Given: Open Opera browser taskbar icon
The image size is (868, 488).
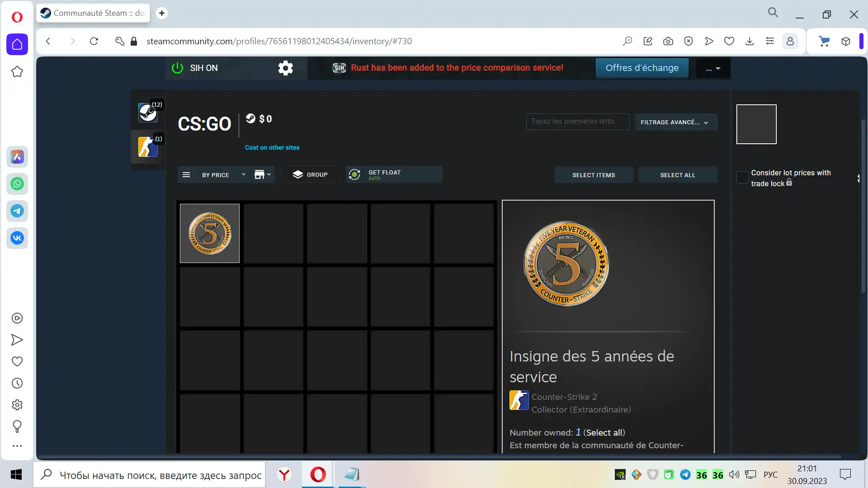Looking at the screenshot, I should (318, 475).
